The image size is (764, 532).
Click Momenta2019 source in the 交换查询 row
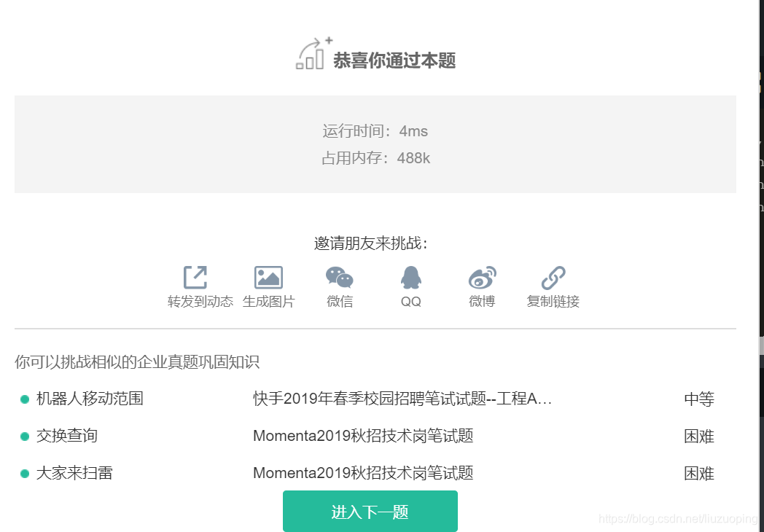(363, 436)
